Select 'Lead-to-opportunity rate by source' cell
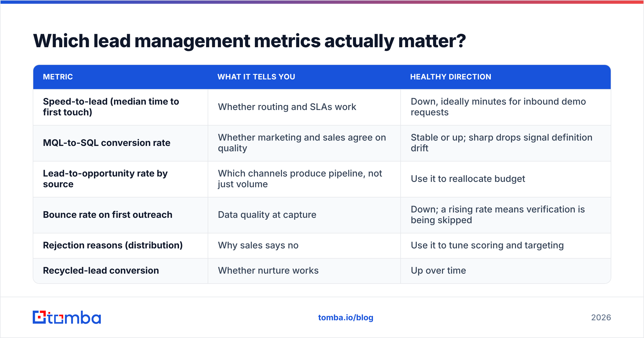The height and width of the screenshot is (338, 644). coord(120,179)
